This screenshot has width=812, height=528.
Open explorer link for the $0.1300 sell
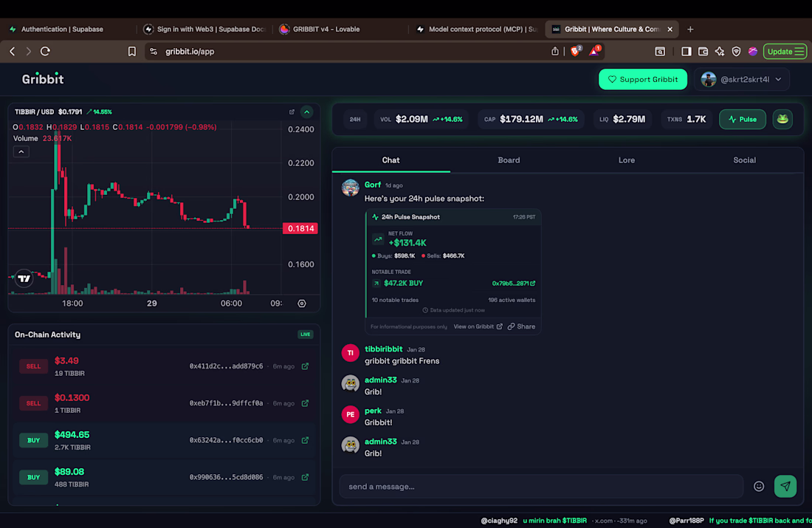[305, 403]
